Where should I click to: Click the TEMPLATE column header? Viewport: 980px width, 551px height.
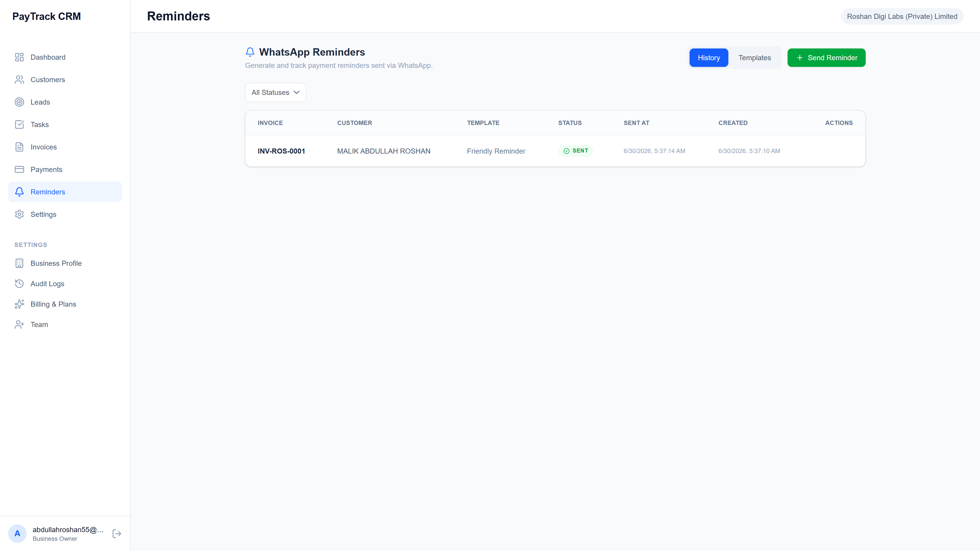(483, 123)
